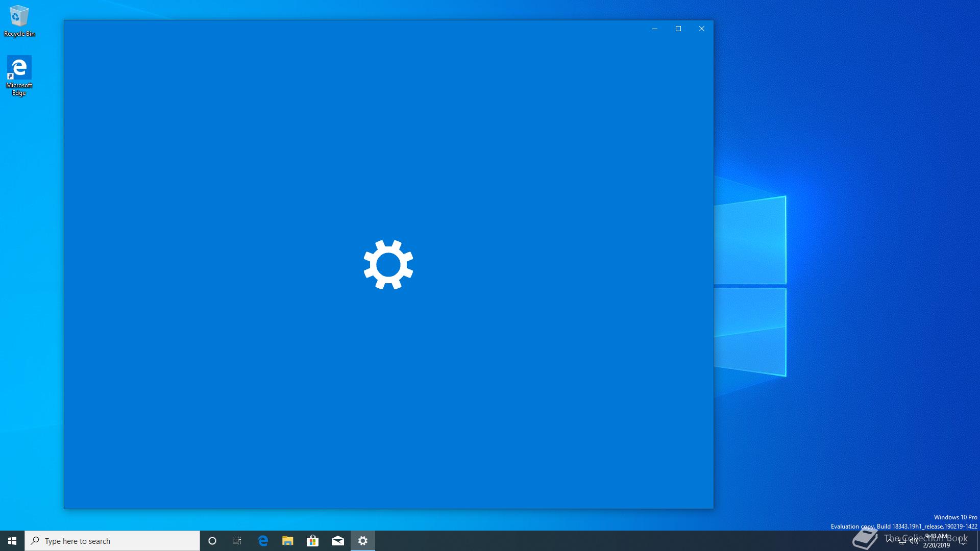Open the volume control tray icon

(x=914, y=541)
